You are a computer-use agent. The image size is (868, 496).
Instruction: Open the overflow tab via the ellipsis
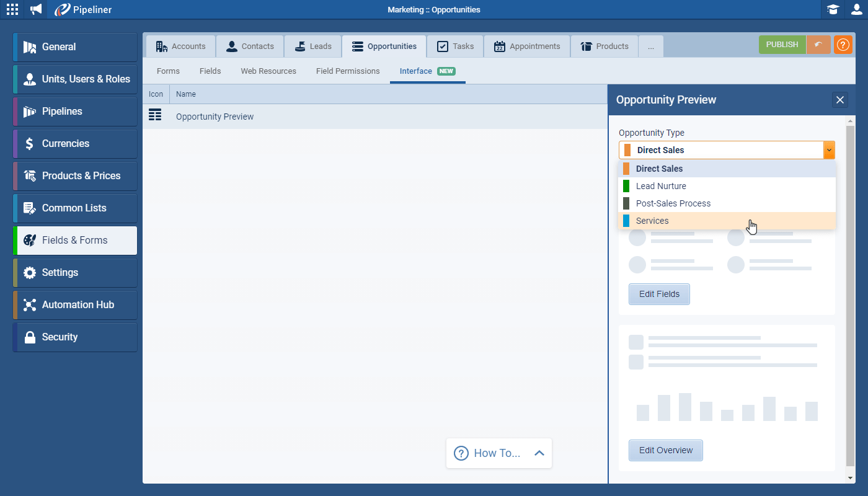coord(650,46)
